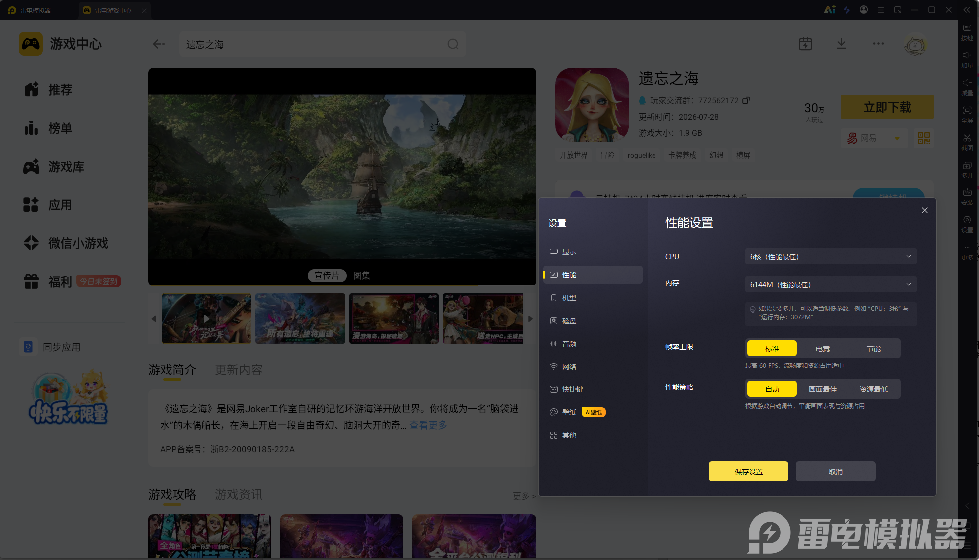Click 安装 APK install in emulator toolbar

point(967,197)
